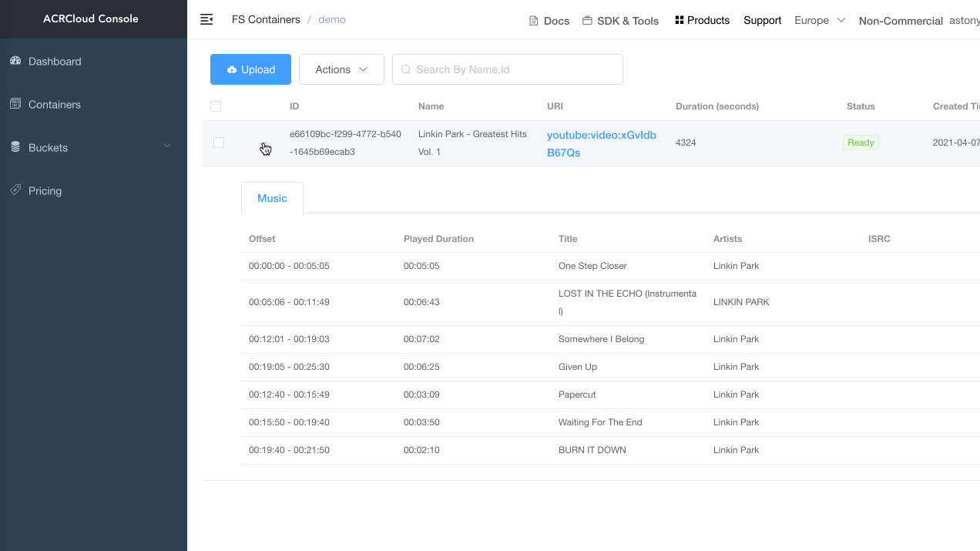
Task: Click the ISRC column header
Action: (879, 239)
